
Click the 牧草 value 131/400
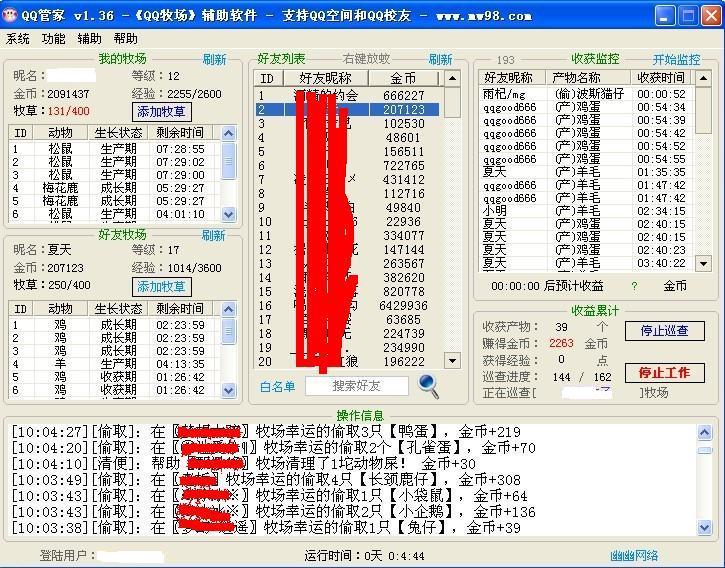coord(69,111)
